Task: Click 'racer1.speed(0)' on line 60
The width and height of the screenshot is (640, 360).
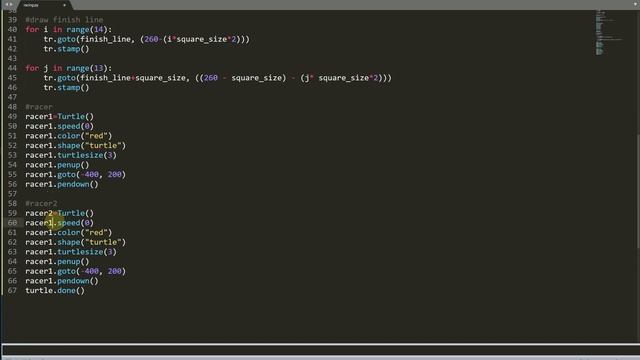Action: click(x=60, y=223)
